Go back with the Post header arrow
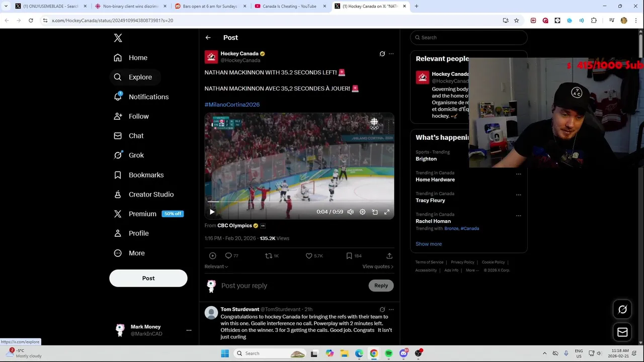644x362 pixels. (208, 38)
